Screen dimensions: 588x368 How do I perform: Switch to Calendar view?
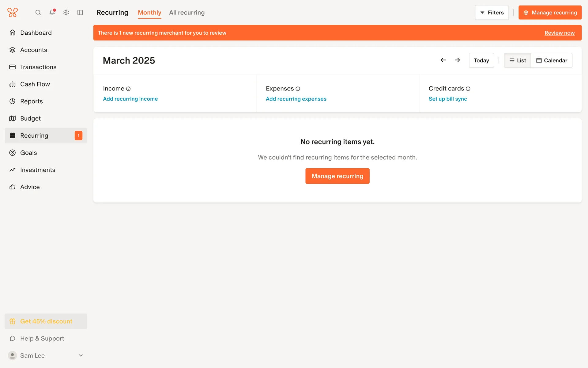tap(552, 60)
